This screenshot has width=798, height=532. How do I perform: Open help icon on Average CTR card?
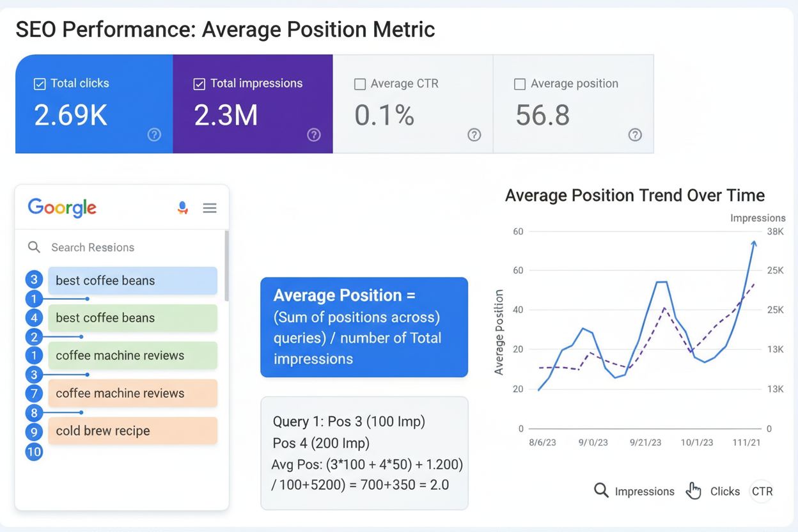coord(474,134)
